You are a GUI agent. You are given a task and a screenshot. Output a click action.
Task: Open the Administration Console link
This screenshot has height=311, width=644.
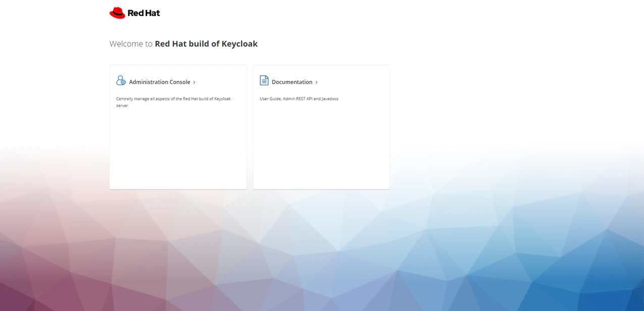tap(159, 82)
